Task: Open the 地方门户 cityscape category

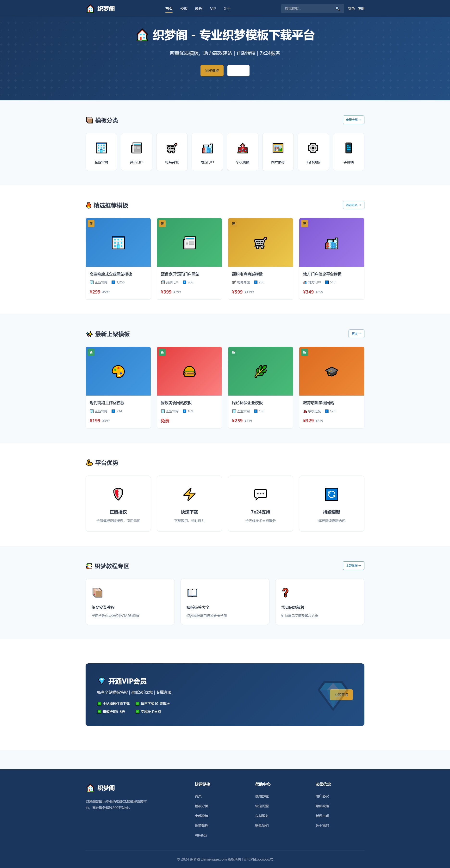Action: (x=207, y=148)
